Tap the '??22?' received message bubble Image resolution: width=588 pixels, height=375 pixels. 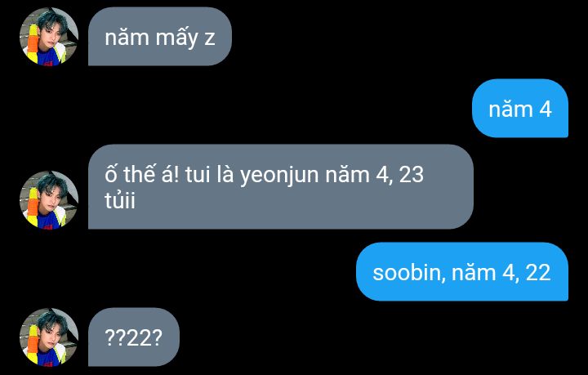point(133,337)
